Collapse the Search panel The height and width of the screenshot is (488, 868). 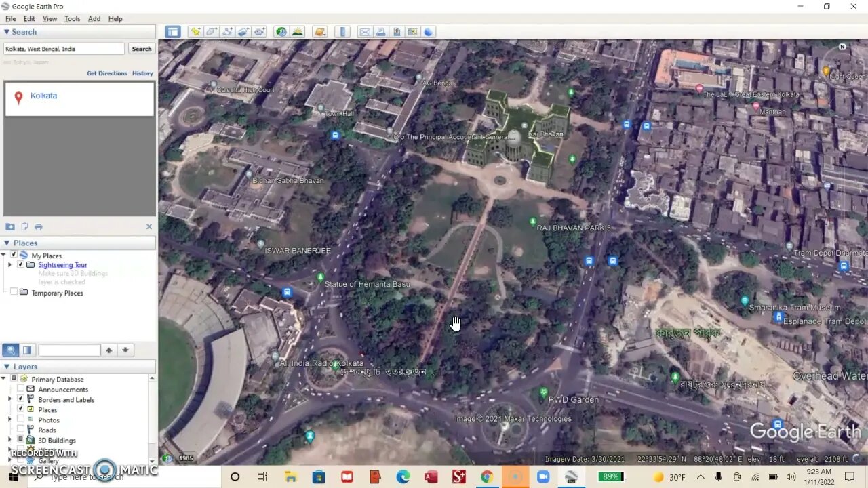pos(7,32)
